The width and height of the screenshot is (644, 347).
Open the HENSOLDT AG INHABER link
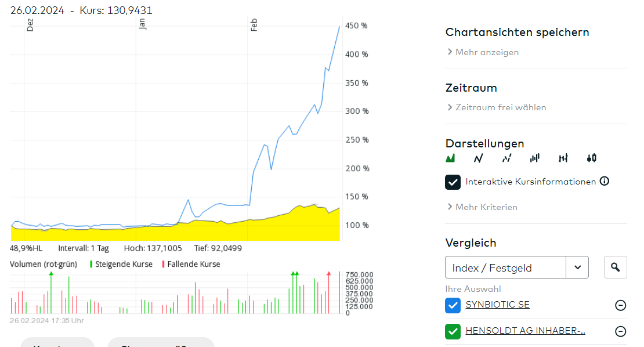525,331
